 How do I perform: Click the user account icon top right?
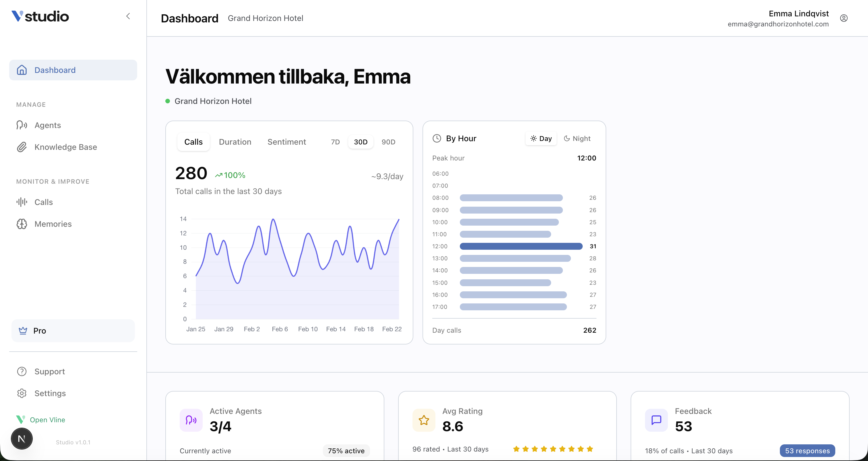coord(844,18)
